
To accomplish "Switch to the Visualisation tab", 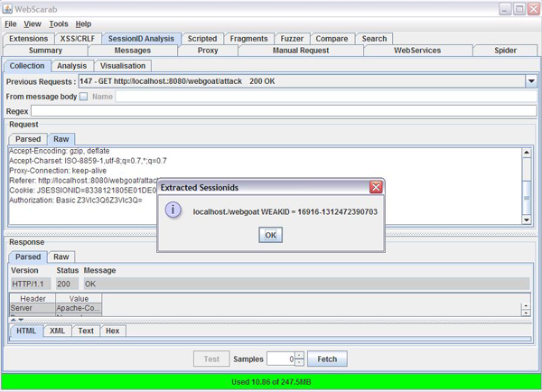I will tap(124, 66).
